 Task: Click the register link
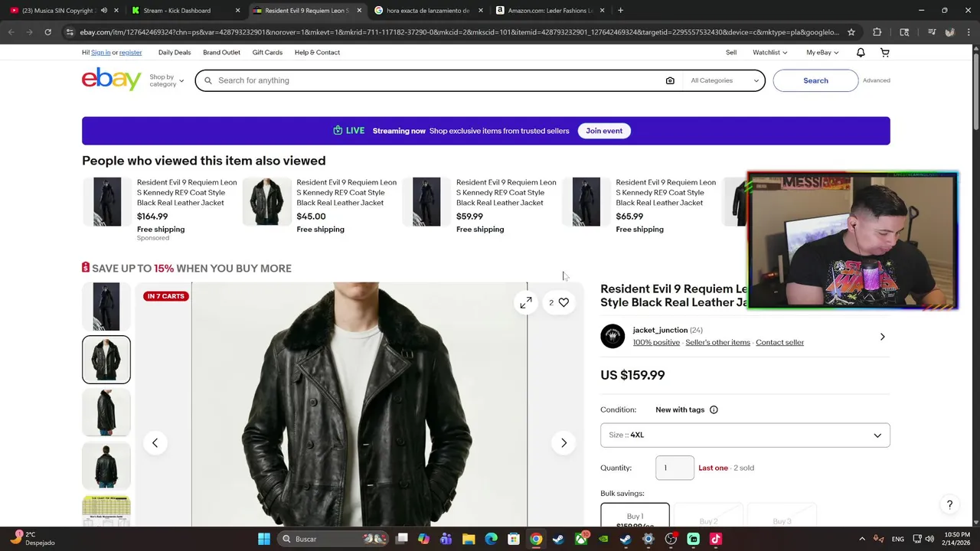[x=130, y=53]
